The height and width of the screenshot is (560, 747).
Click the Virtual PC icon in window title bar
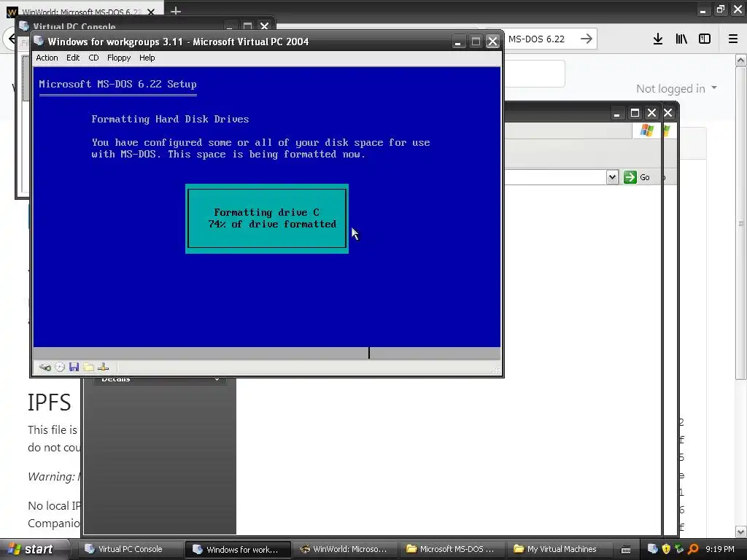tap(39, 42)
